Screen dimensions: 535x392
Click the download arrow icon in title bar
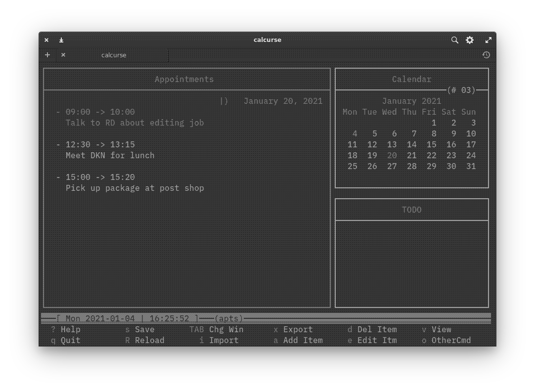pyautogui.click(x=61, y=40)
